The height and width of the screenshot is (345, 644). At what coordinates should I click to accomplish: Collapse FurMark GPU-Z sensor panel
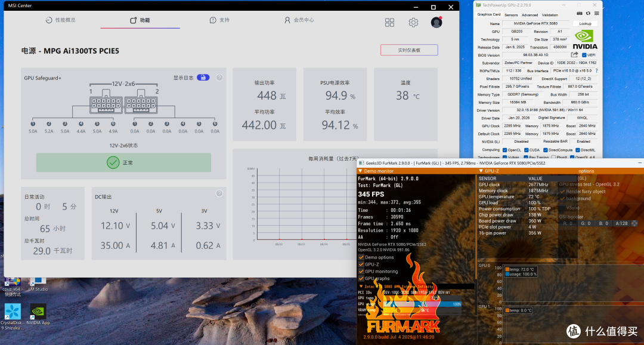[x=481, y=171]
